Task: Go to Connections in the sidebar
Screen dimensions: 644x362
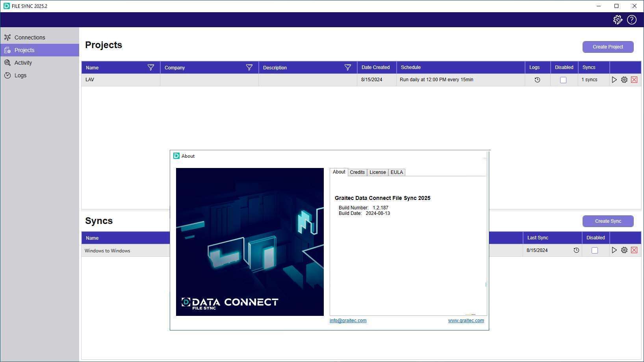Action: (x=39, y=37)
